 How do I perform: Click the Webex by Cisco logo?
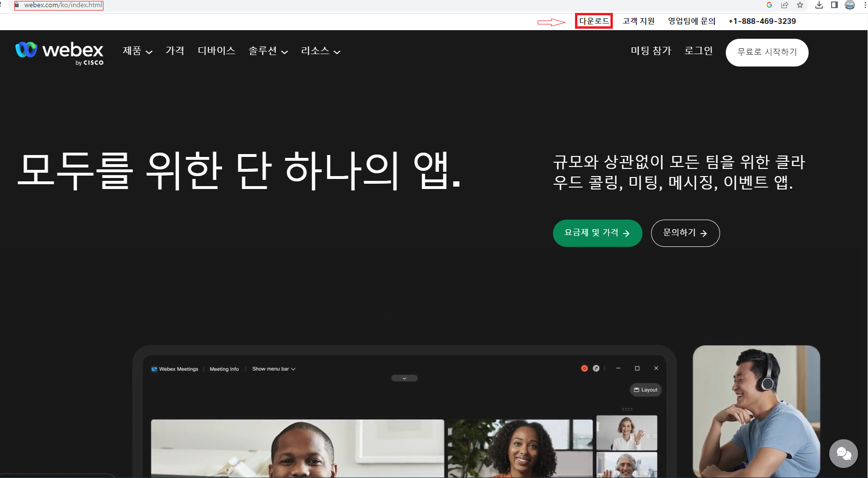pos(59,53)
